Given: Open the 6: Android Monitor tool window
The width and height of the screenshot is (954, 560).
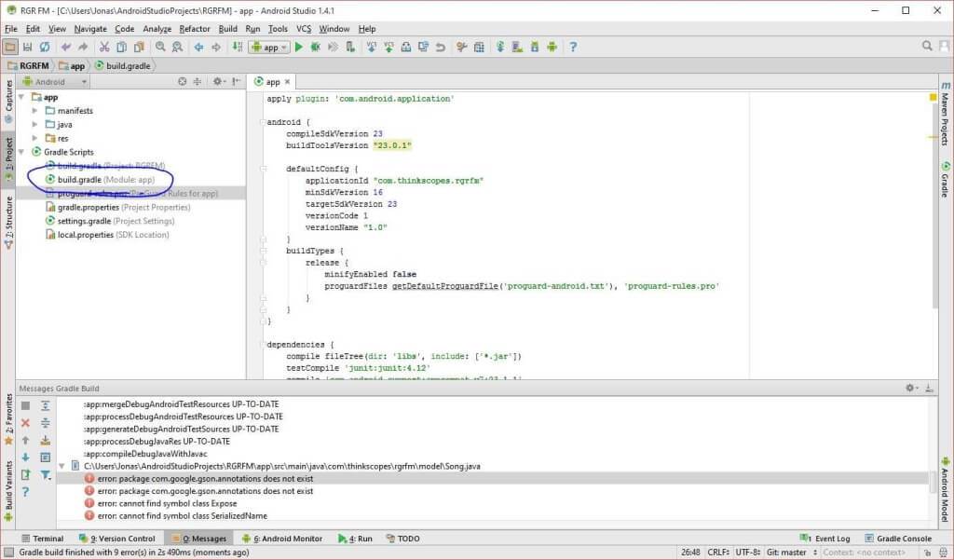Looking at the screenshot, I should tap(281, 539).
